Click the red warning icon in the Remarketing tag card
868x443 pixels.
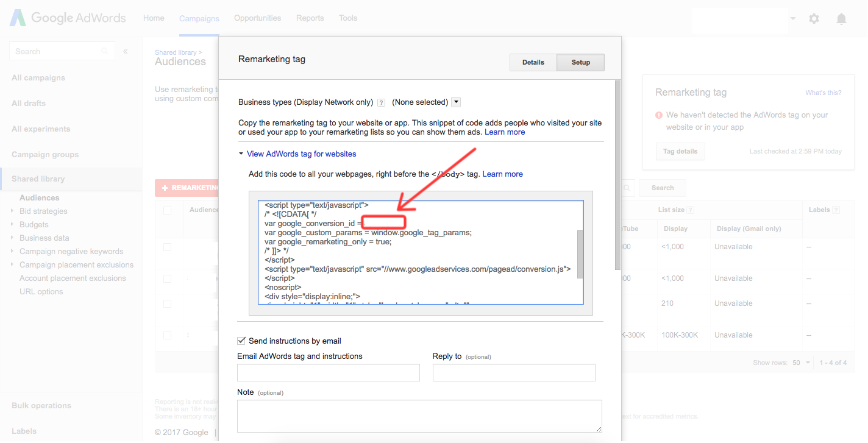pyautogui.click(x=659, y=115)
